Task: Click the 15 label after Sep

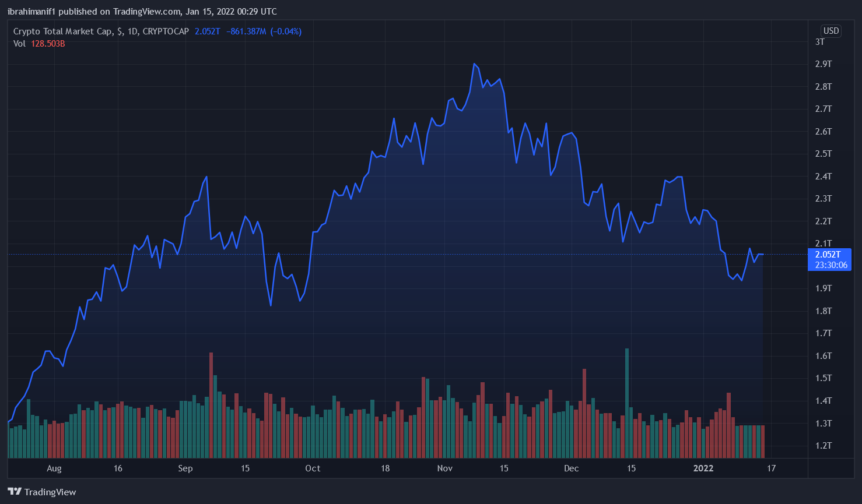Action: pyautogui.click(x=245, y=468)
